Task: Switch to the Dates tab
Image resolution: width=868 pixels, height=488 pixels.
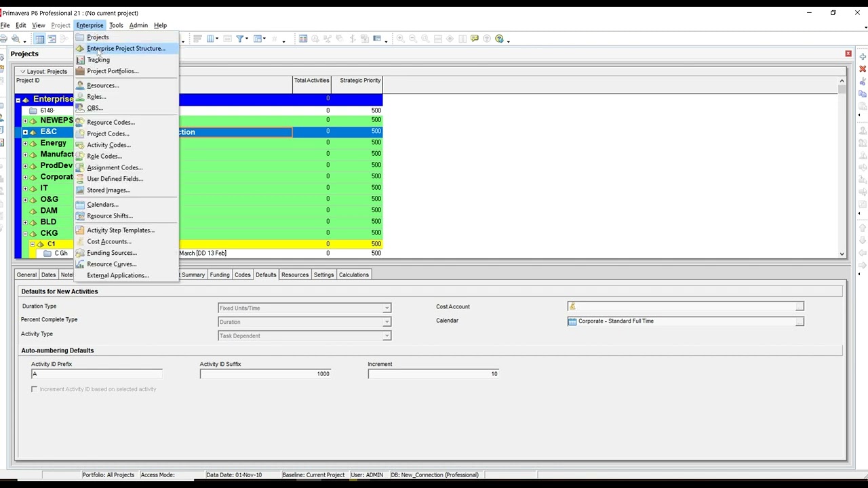Action: pyautogui.click(x=48, y=274)
